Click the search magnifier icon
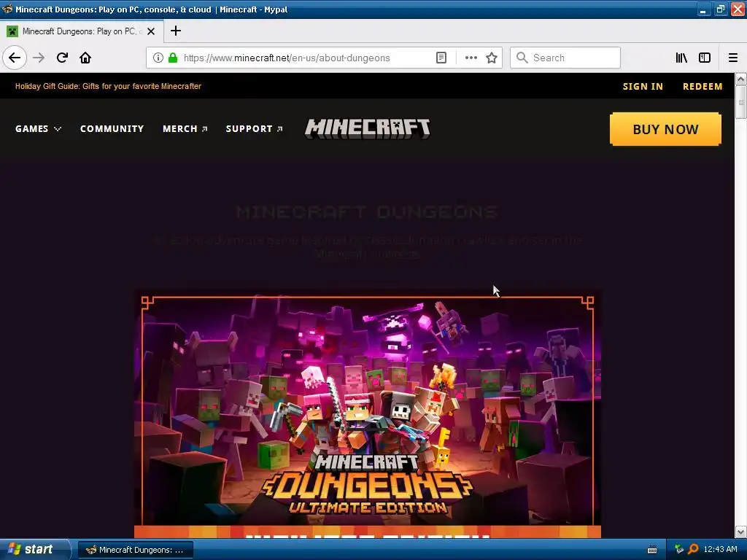 click(522, 58)
